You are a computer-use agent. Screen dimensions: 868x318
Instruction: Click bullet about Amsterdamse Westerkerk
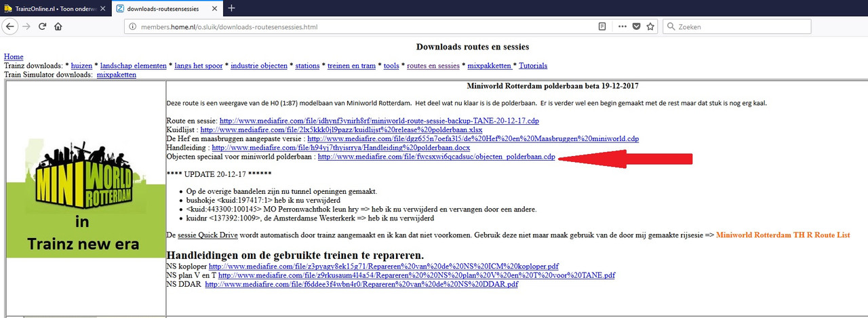(309, 218)
